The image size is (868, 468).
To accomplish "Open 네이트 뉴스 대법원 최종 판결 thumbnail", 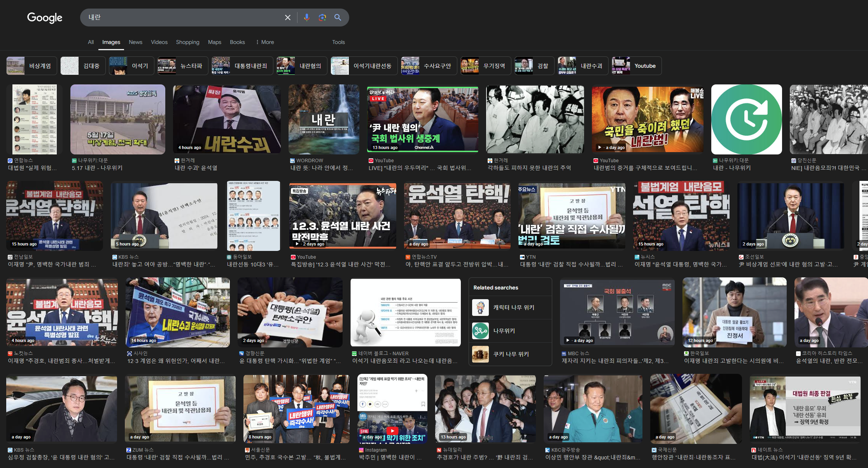I will (805, 409).
